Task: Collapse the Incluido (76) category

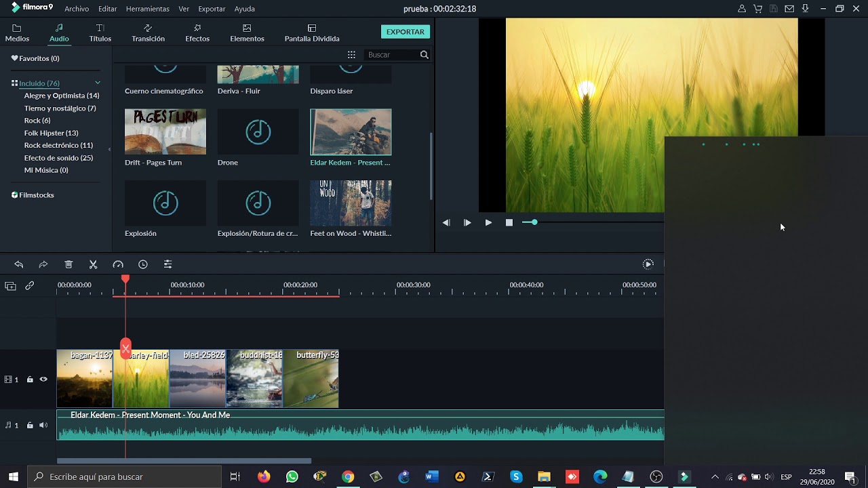Action: tap(98, 83)
